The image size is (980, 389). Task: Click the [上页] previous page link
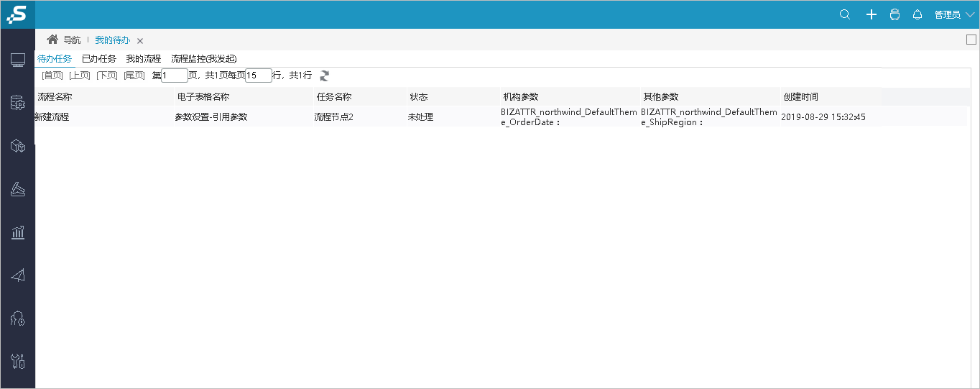(x=80, y=75)
